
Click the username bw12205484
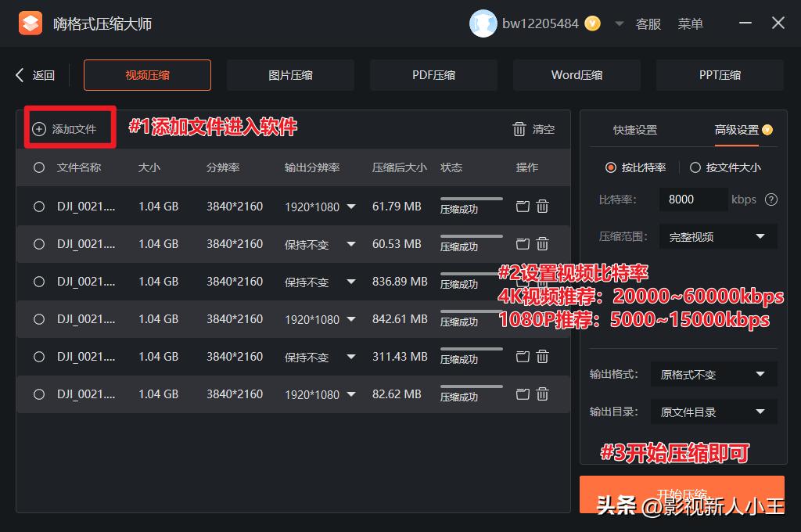[x=540, y=23]
